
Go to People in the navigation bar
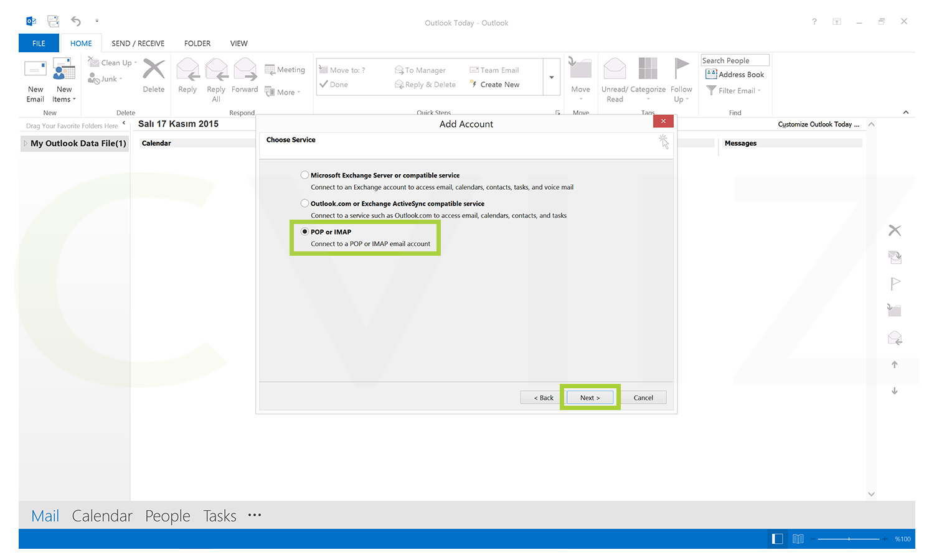167,516
